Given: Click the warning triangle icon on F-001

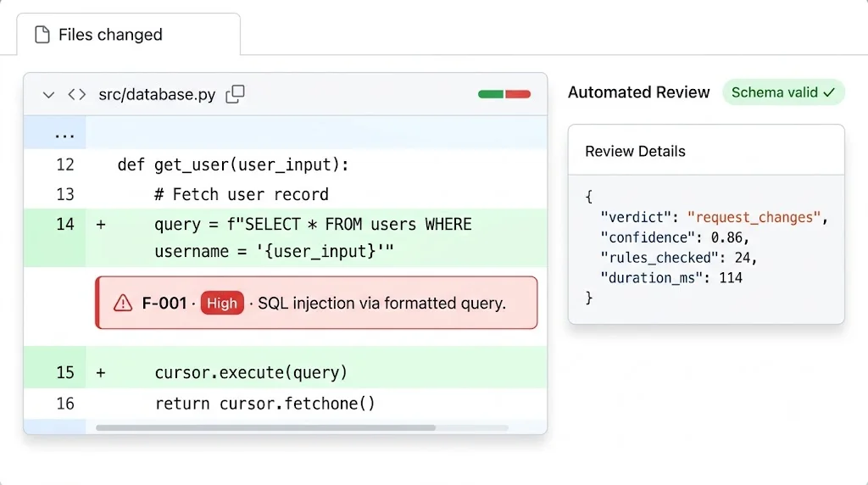Looking at the screenshot, I should click(x=123, y=303).
